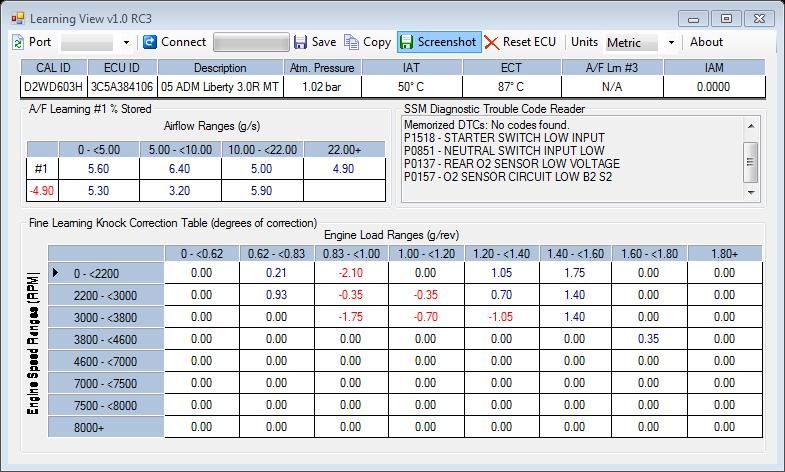Viewport: 785px width, 472px height.
Task: Click the ECT value 87° C
Action: tap(511, 87)
